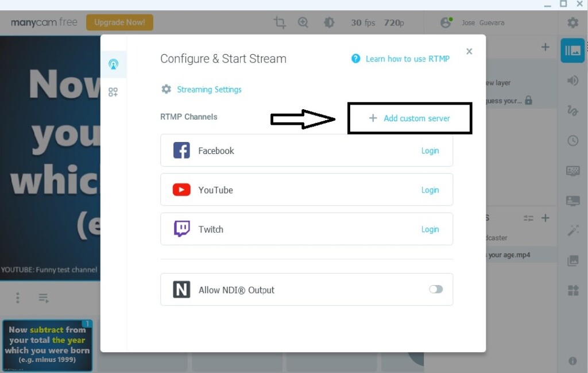Open the Time clock panel
This screenshot has height=373, width=588.
tap(572, 141)
